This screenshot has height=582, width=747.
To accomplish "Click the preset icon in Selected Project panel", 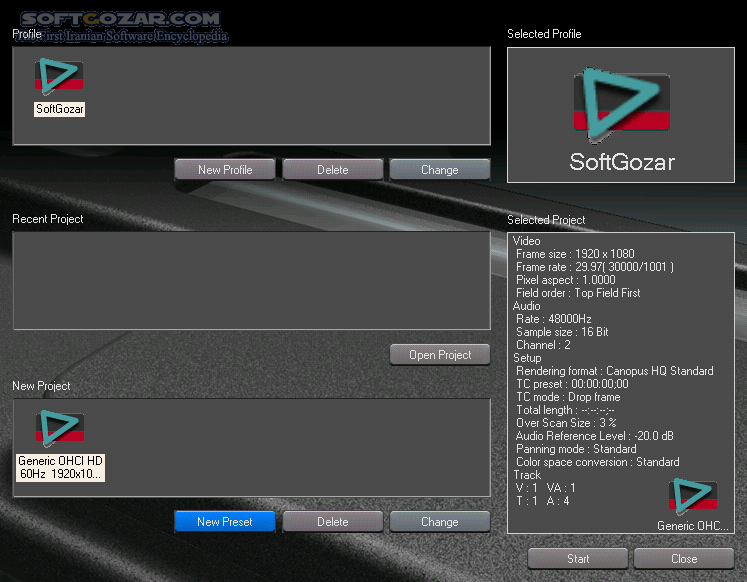I will (x=692, y=497).
